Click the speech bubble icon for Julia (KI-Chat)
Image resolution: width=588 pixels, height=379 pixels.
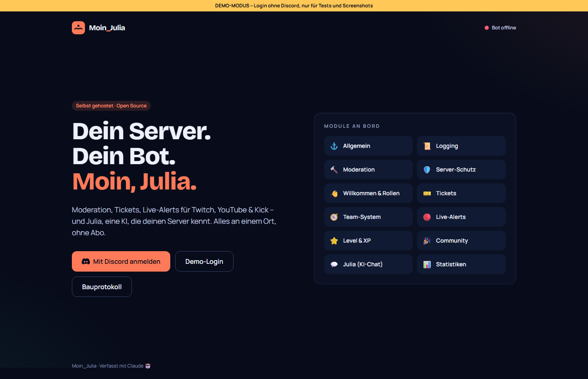(334, 265)
